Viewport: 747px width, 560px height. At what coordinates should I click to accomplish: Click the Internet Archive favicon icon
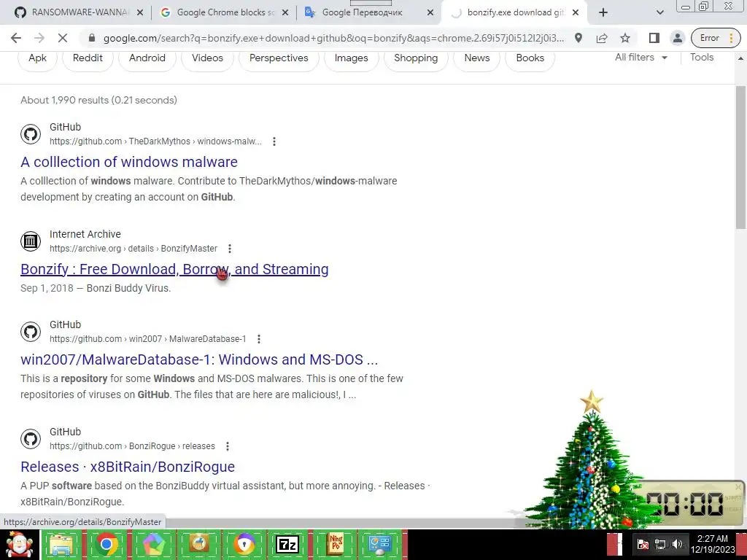(x=31, y=241)
